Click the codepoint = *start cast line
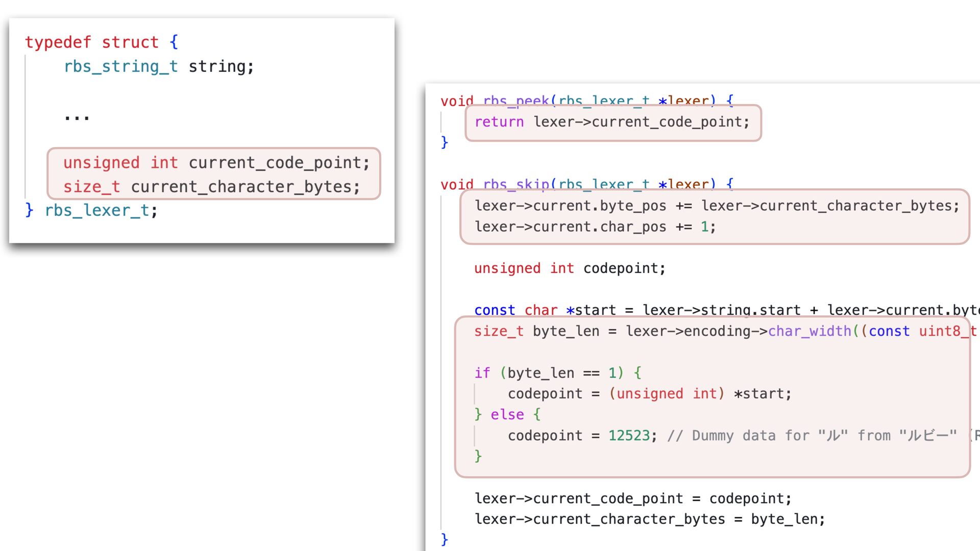 (649, 394)
